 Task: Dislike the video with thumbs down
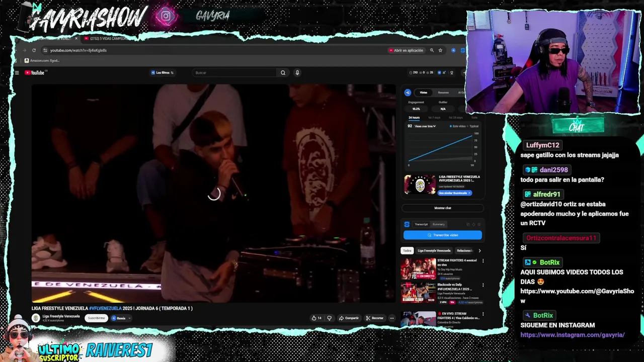[x=330, y=318]
